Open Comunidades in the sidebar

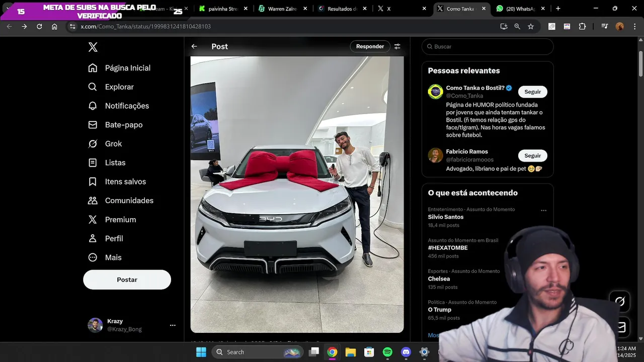[121, 201]
